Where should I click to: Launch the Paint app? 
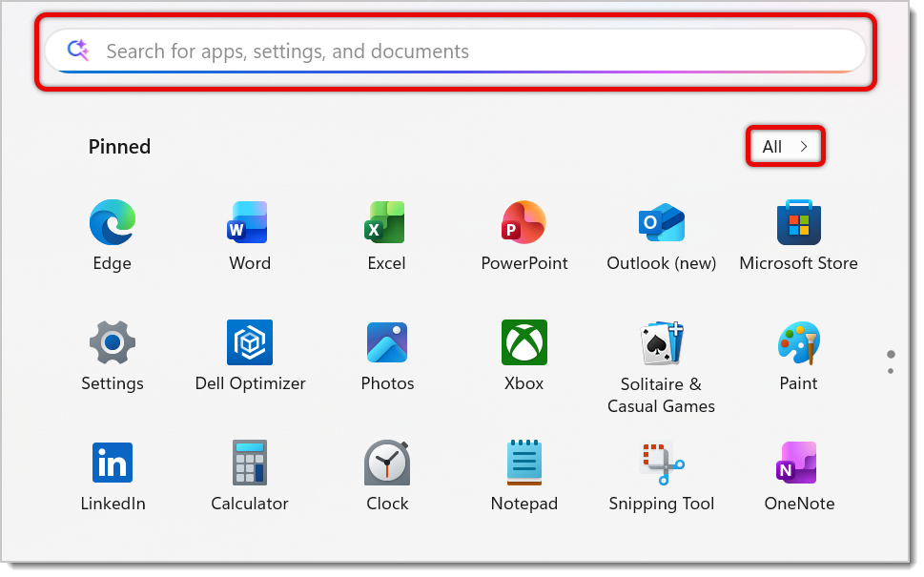pyautogui.click(x=798, y=356)
